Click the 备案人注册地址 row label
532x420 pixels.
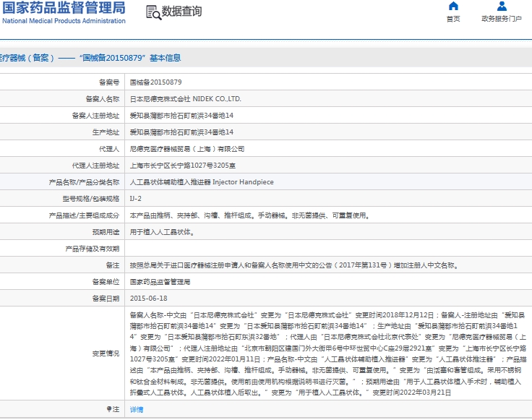[95, 116]
